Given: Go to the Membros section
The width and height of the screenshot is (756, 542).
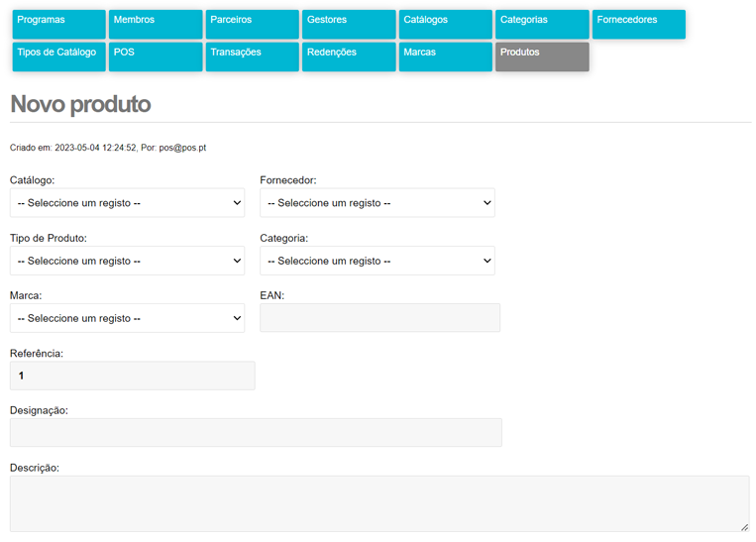Looking at the screenshot, I should point(155,24).
